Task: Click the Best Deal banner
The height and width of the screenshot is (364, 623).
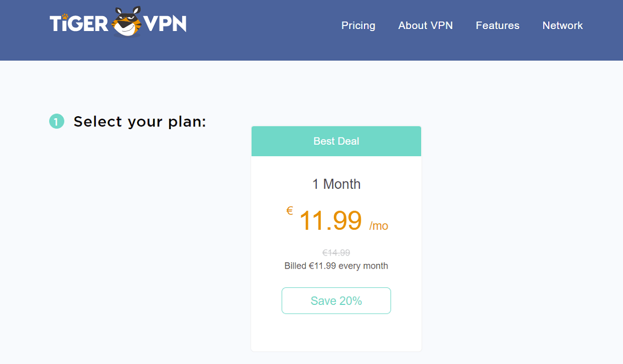Action: click(x=336, y=141)
